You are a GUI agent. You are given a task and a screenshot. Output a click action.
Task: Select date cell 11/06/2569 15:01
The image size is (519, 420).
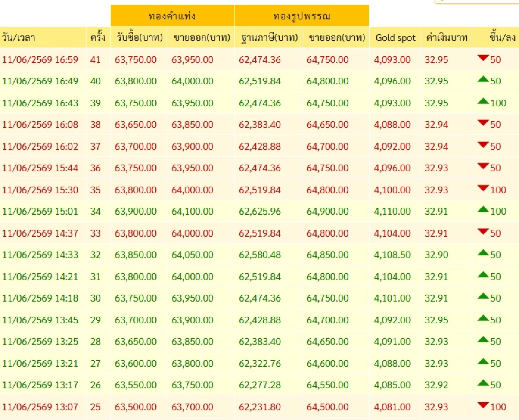click(x=40, y=211)
